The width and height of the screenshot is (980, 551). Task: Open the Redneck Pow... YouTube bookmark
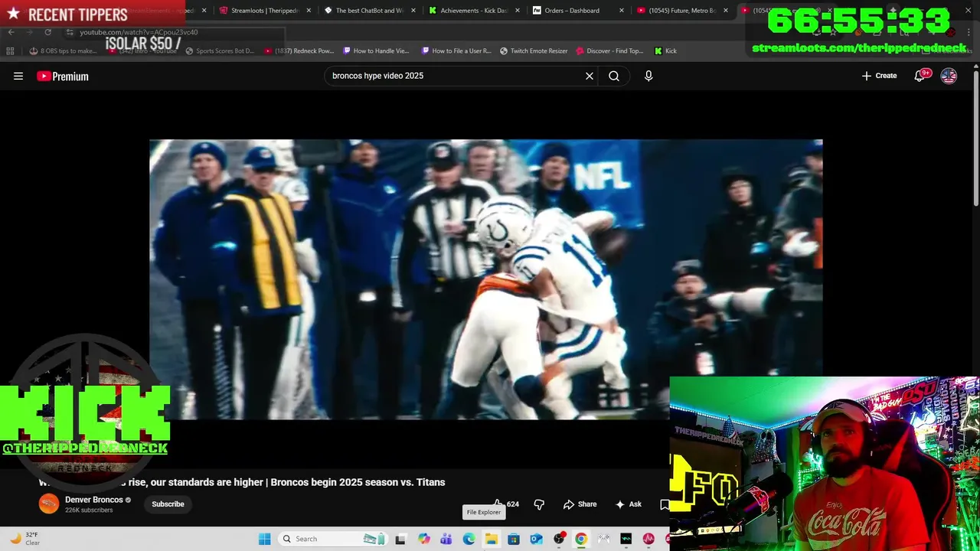click(299, 51)
